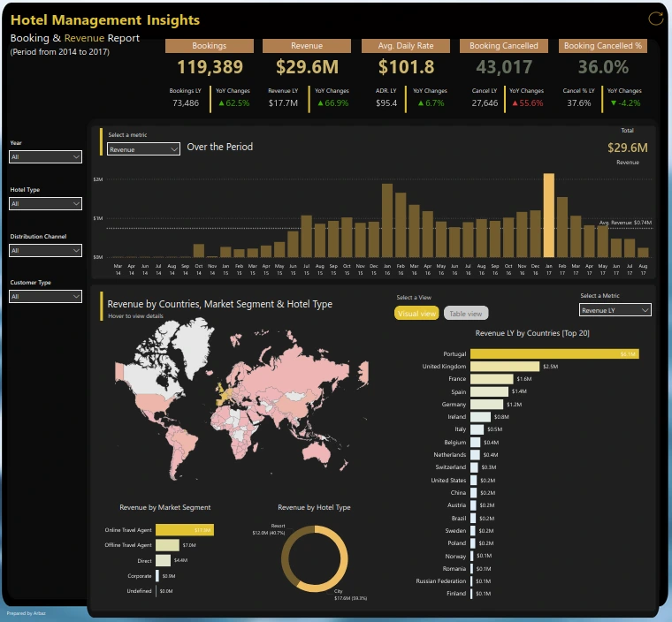Viewport: 672px width, 622px height.
Task: Click the green up arrow under Bookings YoY
Action: click(221, 103)
